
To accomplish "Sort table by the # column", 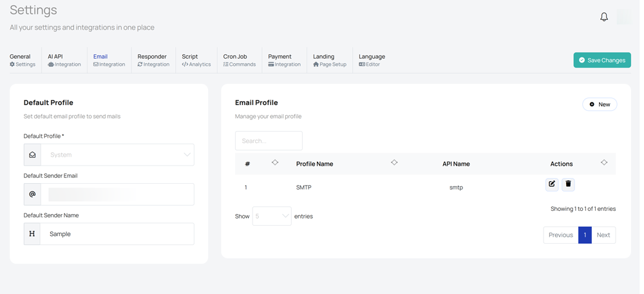I will click(x=275, y=162).
